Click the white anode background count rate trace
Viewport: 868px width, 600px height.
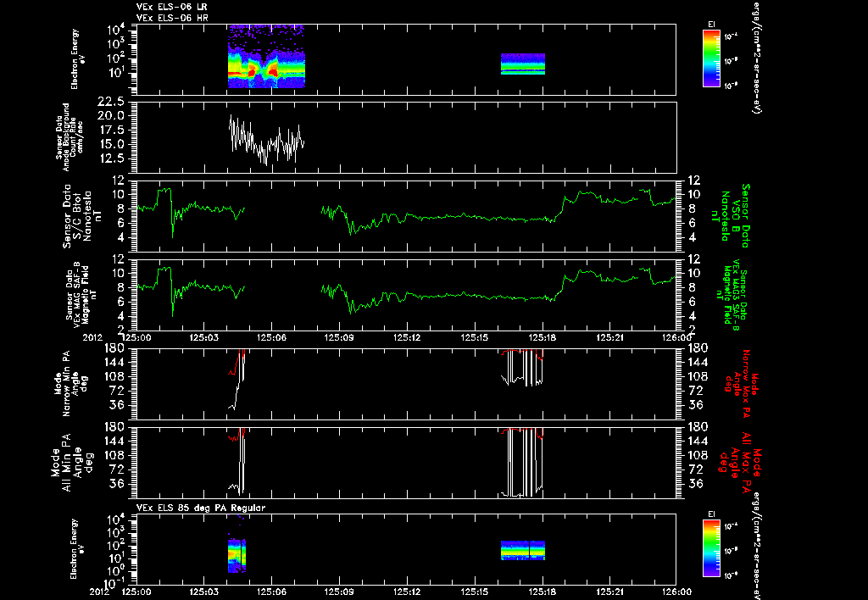click(x=266, y=140)
